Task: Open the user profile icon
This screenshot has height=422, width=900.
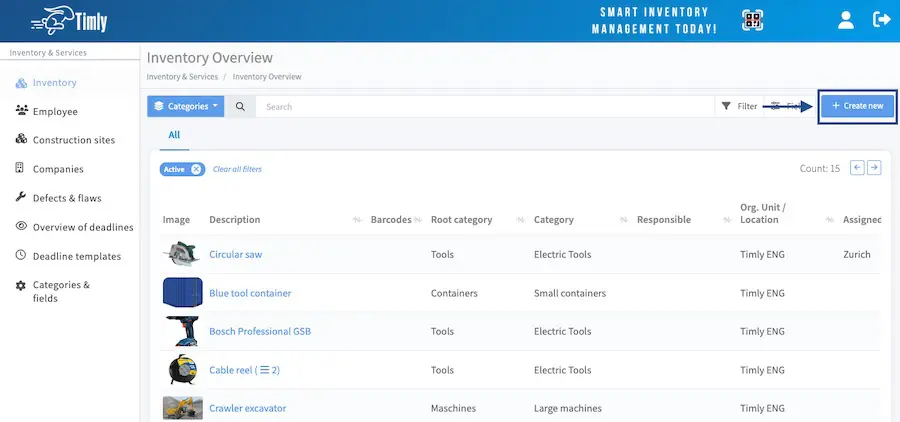Action: [846, 20]
